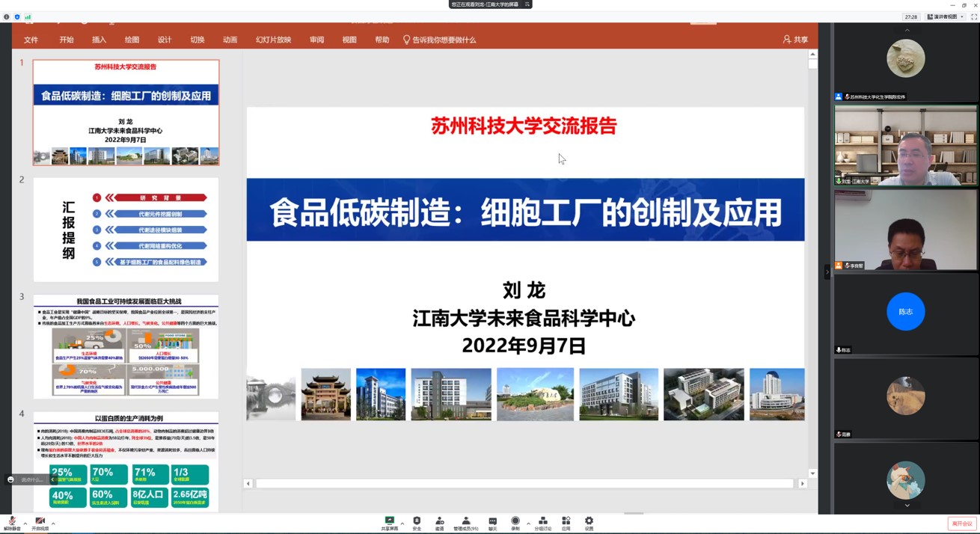Toggle 解除静音 microphone unmute
This screenshot has width=980, height=534.
(x=12, y=522)
